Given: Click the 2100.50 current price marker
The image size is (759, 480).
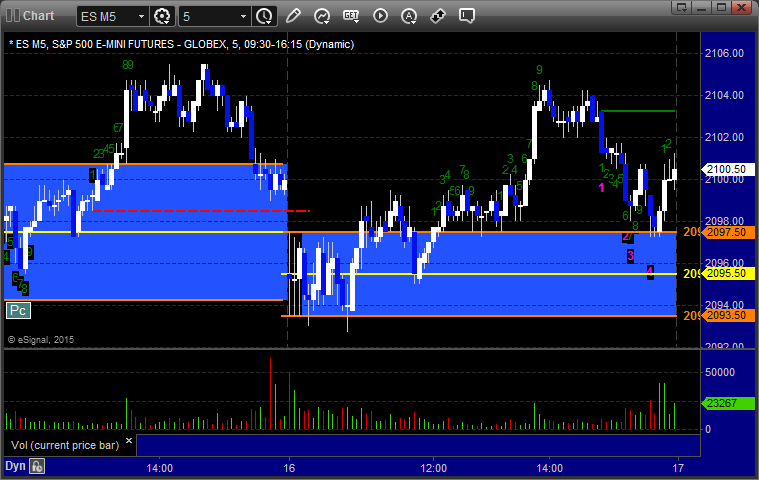Looking at the screenshot, I should 728,169.
